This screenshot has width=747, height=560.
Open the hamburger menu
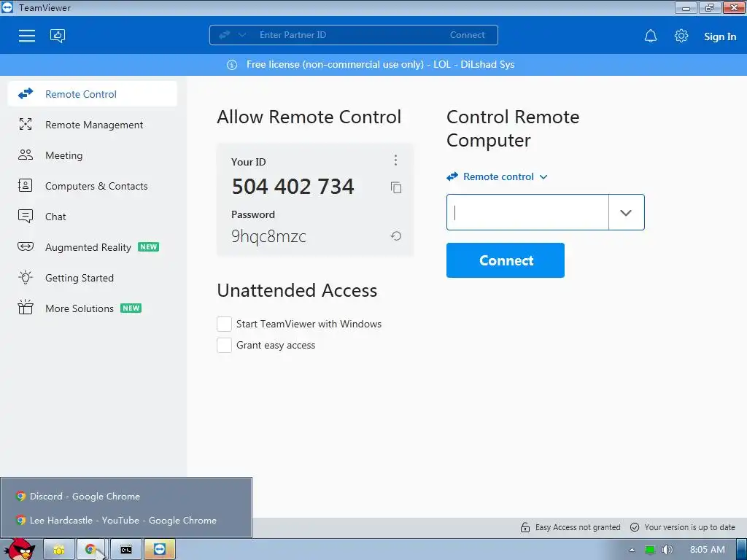(27, 36)
